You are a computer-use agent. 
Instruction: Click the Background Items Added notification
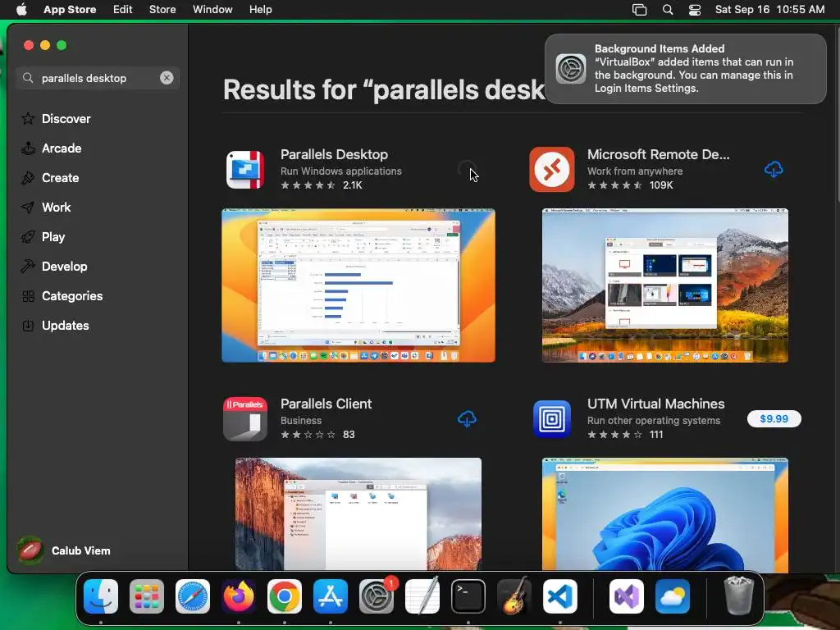point(685,69)
